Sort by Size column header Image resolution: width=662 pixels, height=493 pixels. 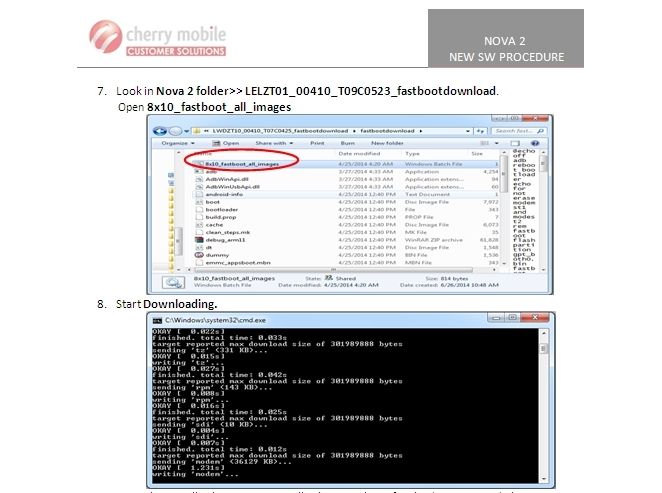[477, 154]
